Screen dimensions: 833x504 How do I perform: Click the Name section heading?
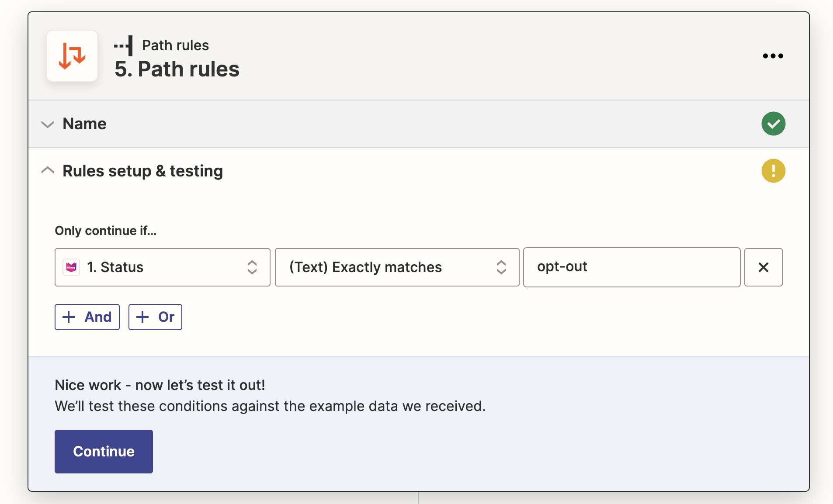84,124
